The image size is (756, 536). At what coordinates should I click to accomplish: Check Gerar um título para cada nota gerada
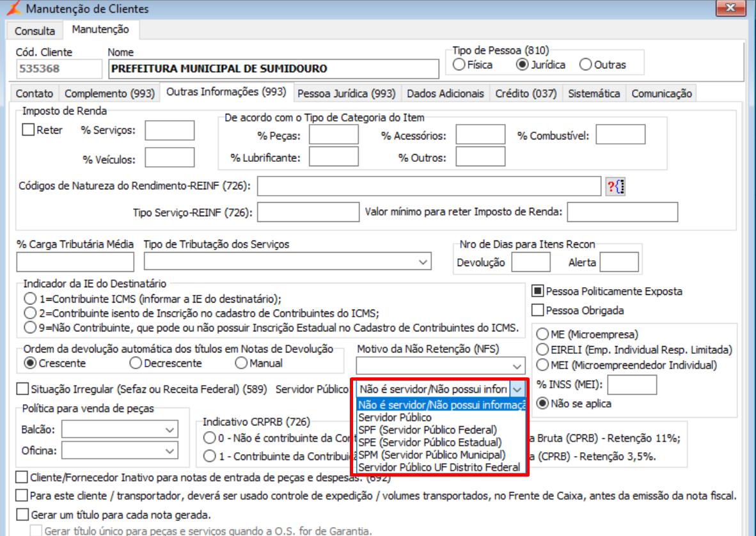22,515
